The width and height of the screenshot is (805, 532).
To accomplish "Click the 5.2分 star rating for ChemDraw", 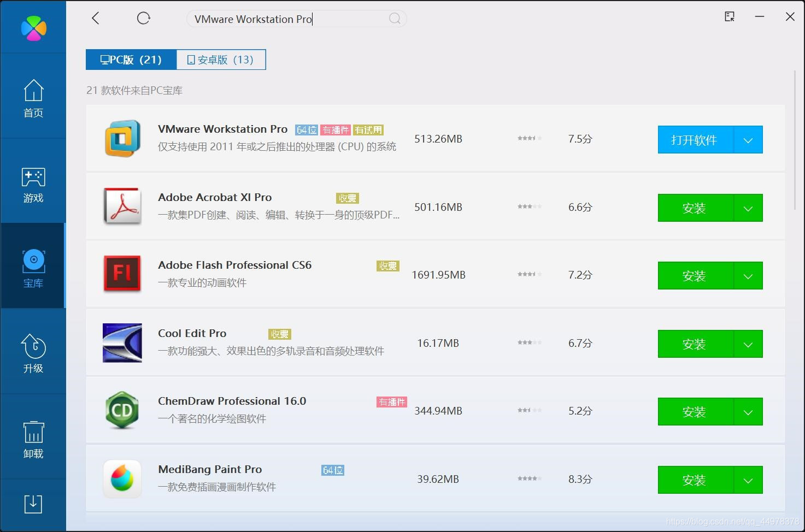I will (x=530, y=410).
